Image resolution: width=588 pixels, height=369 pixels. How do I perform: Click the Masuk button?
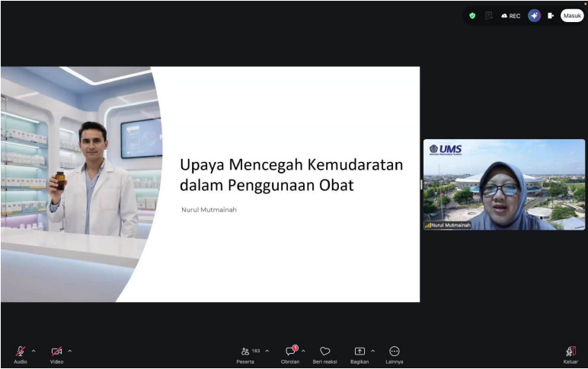click(572, 16)
